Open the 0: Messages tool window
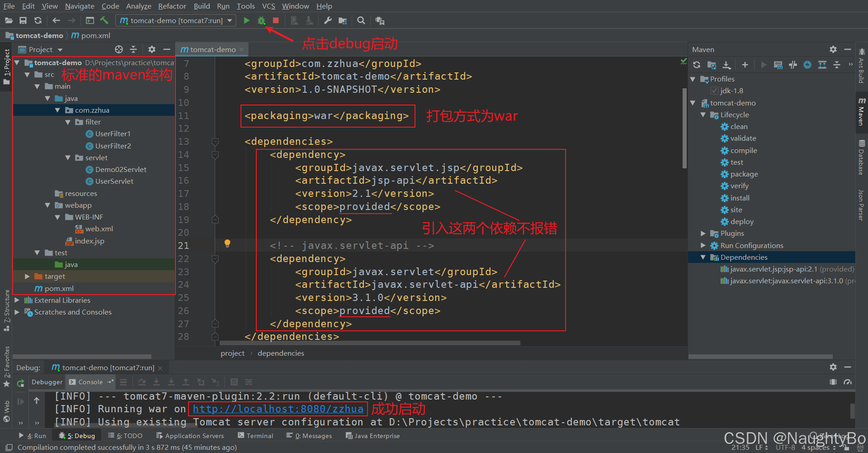This screenshot has width=868, height=453. (309, 436)
